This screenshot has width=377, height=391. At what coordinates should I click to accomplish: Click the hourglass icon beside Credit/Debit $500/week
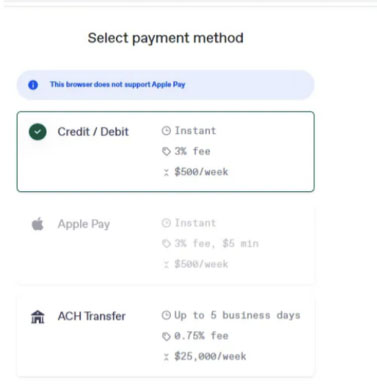166,172
